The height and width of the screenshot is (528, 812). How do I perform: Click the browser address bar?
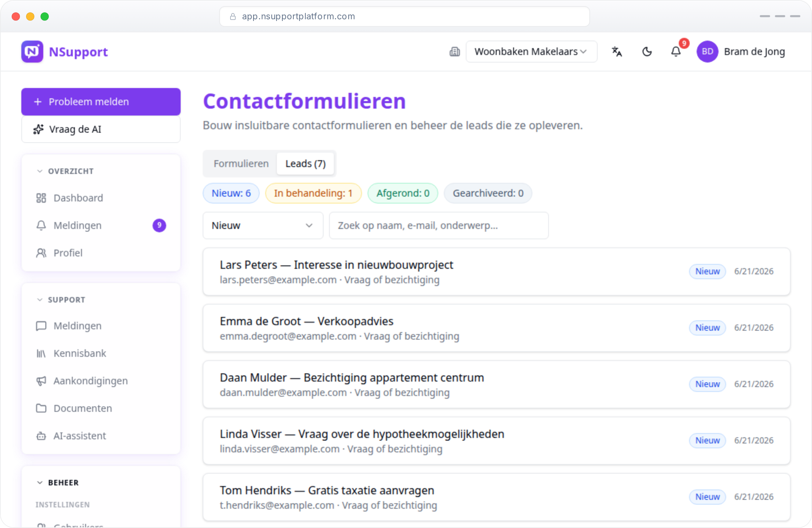405,16
